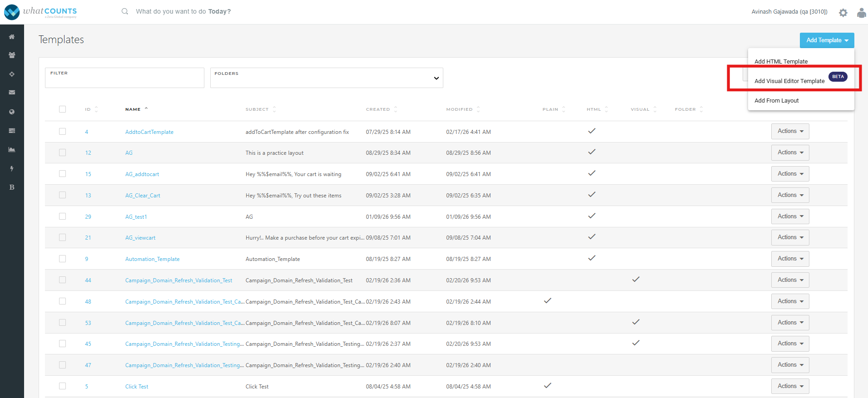Click the user profile icon top right
This screenshot has width=868, height=398.
(x=861, y=13)
